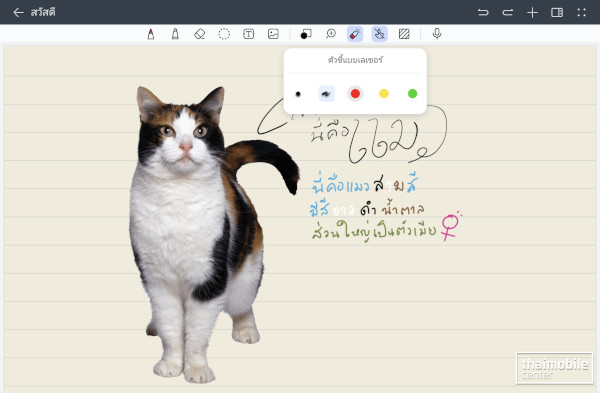Select the highlighter marker tool
This screenshot has height=393, width=600.
pyautogui.click(x=175, y=34)
